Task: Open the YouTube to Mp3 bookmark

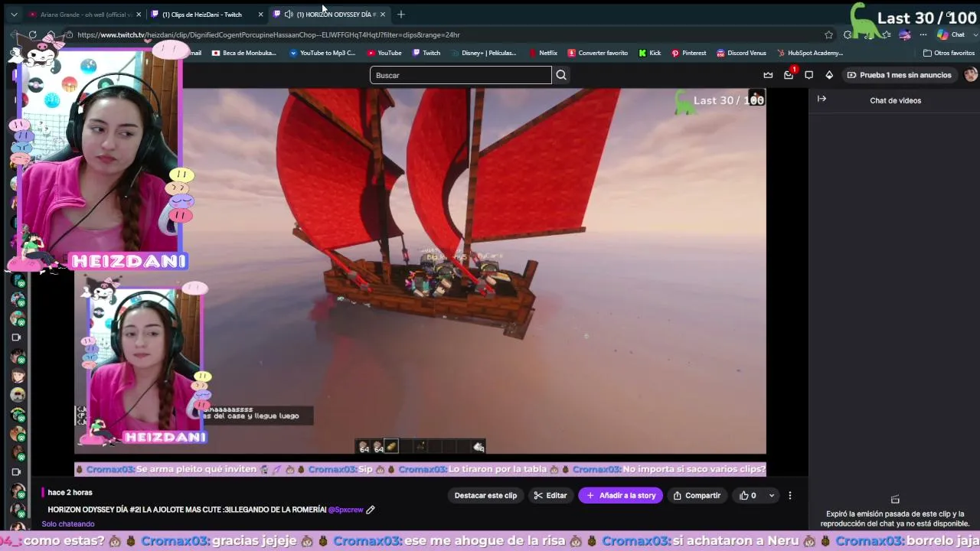Action: (x=322, y=53)
